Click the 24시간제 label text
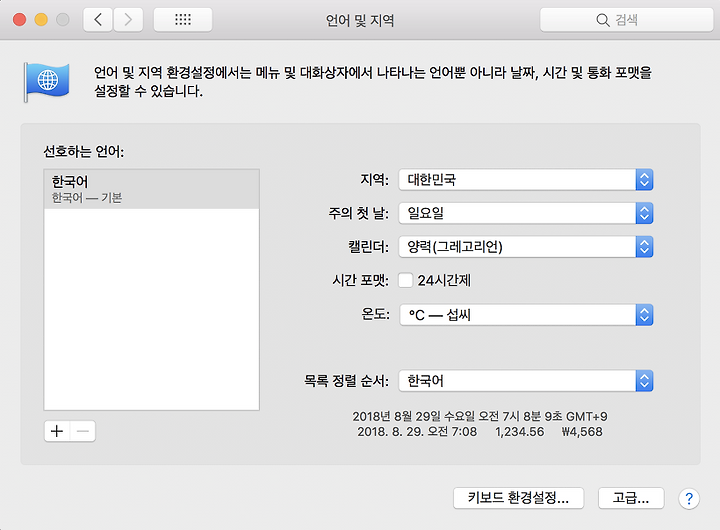The width and height of the screenshot is (720, 530). [x=444, y=280]
